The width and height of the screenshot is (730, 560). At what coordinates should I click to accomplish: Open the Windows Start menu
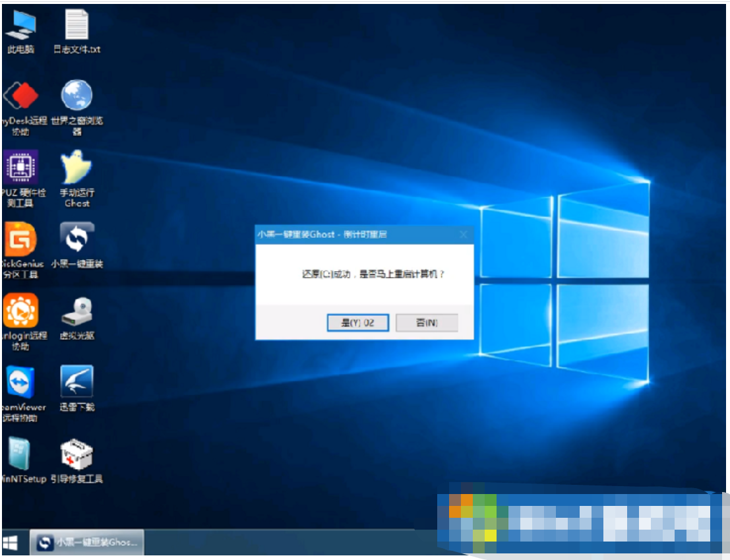point(11,543)
